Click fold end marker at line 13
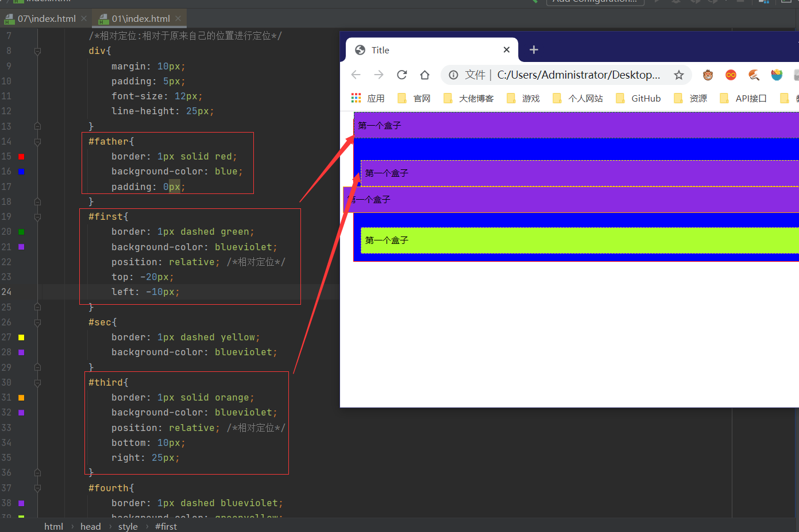The image size is (799, 532). coord(37,126)
